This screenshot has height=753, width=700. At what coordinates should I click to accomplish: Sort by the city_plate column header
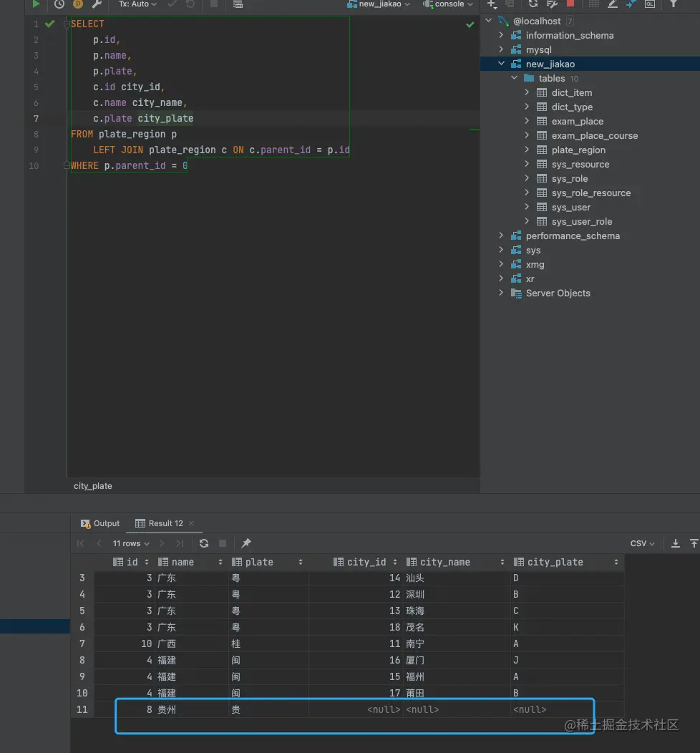point(568,563)
